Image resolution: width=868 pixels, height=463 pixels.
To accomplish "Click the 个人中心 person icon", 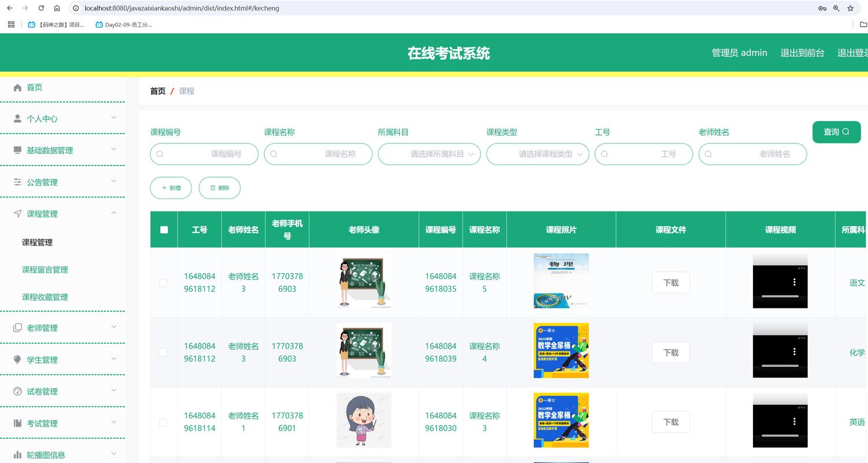I will [x=17, y=119].
